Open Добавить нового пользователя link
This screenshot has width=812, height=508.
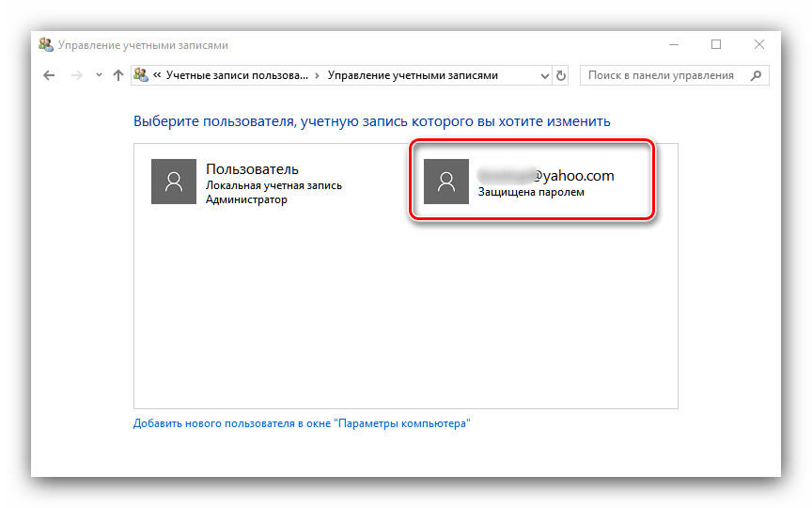click(301, 424)
